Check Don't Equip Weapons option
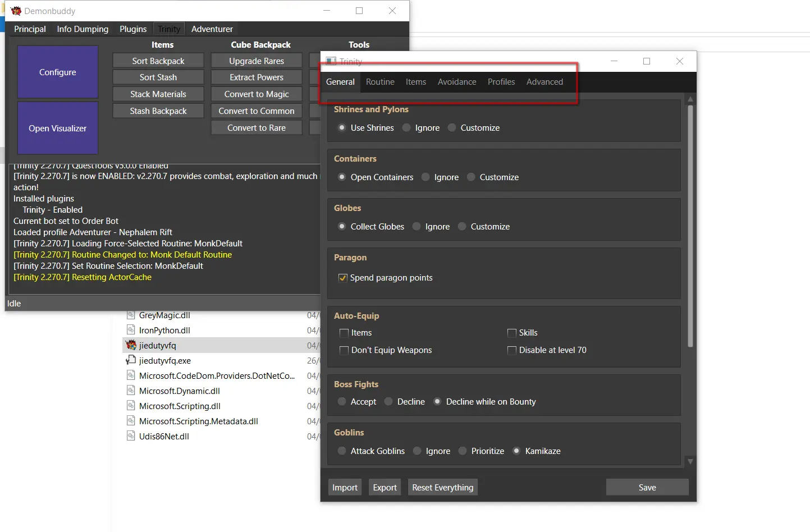This screenshot has width=810, height=532. 344,350
